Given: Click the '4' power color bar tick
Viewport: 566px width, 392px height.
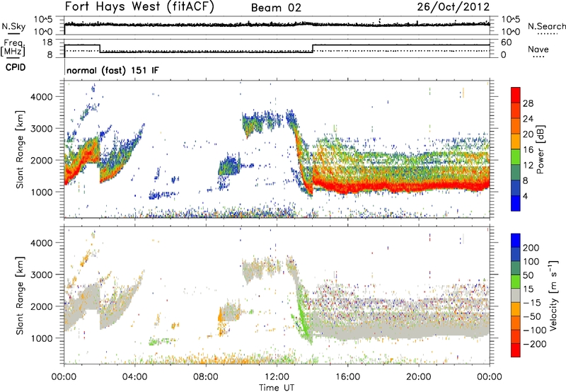Looking at the screenshot, I should coord(525,196).
